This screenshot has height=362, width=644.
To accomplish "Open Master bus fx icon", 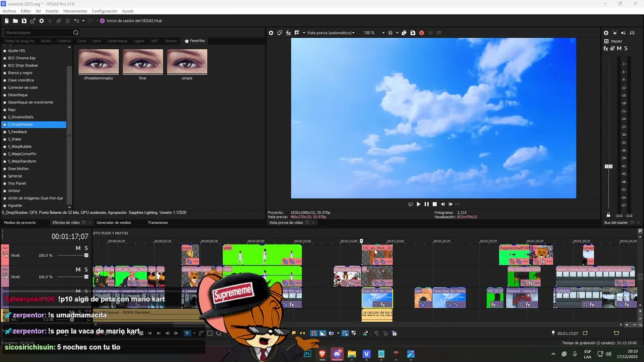I will pos(606,48).
